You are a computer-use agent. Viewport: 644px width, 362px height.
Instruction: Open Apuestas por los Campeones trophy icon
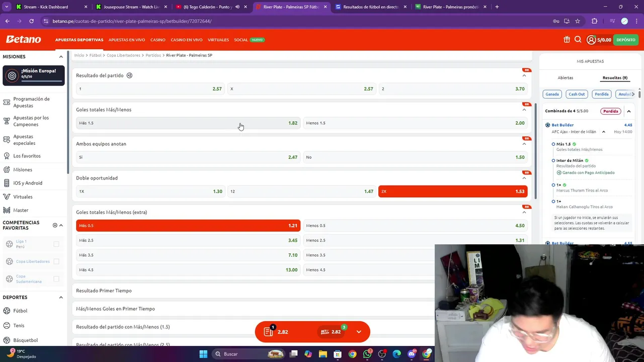click(7, 121)
